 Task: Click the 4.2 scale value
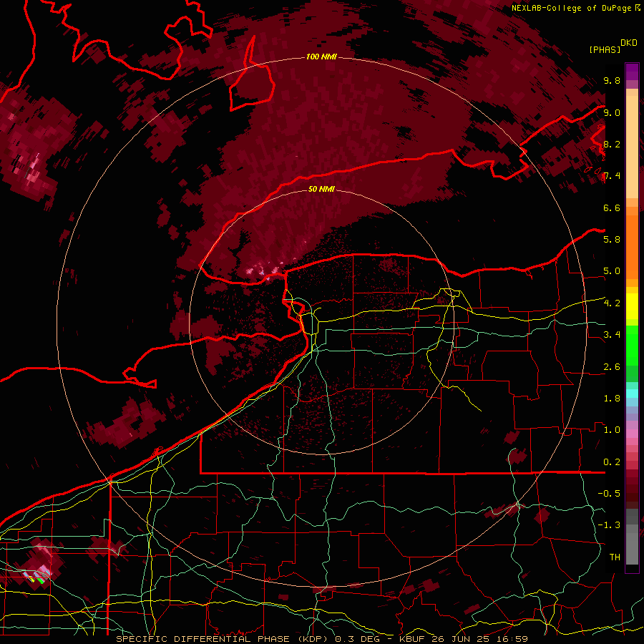point(612,303)
